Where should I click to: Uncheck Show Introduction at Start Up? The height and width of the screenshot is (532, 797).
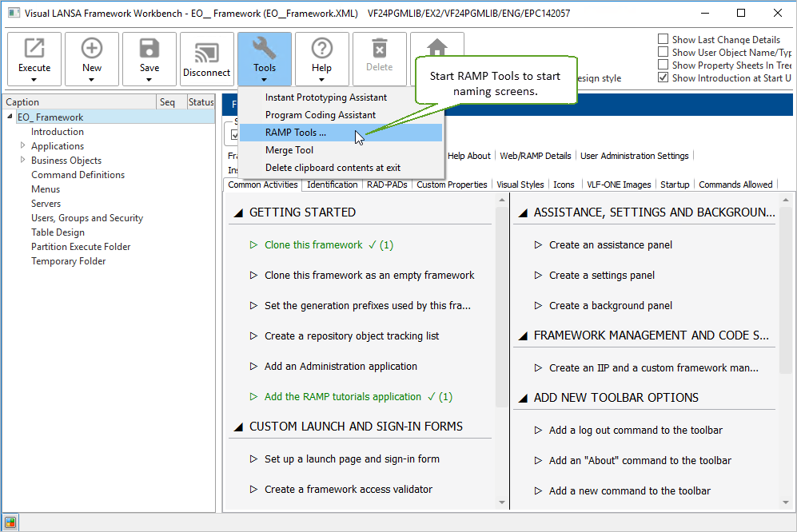663,77
